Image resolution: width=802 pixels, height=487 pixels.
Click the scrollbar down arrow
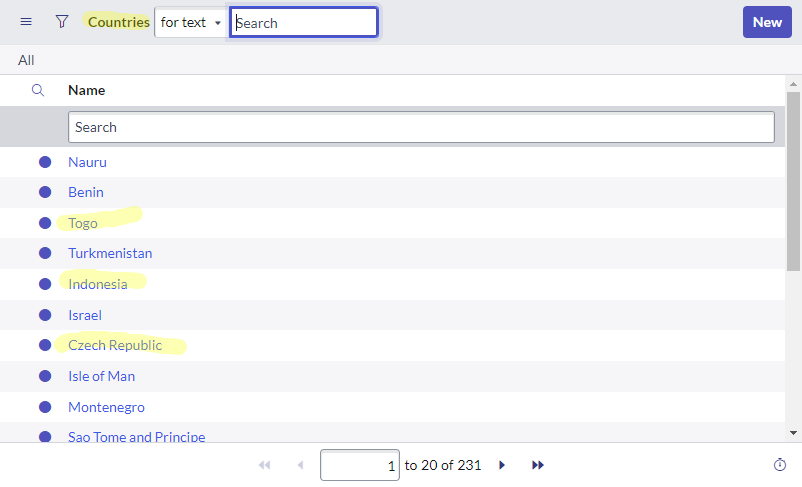click(x=793, y=433)
